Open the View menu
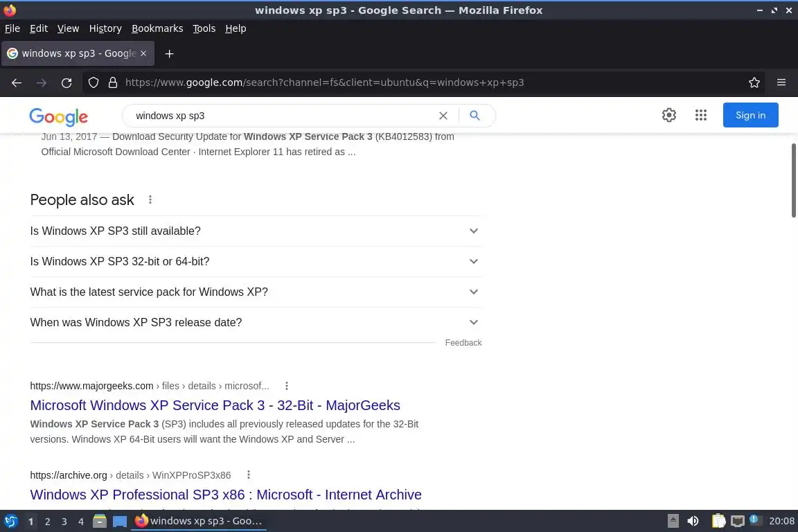Image resolution: width=798 pixels, height=532 pixels. click(68, 28)
